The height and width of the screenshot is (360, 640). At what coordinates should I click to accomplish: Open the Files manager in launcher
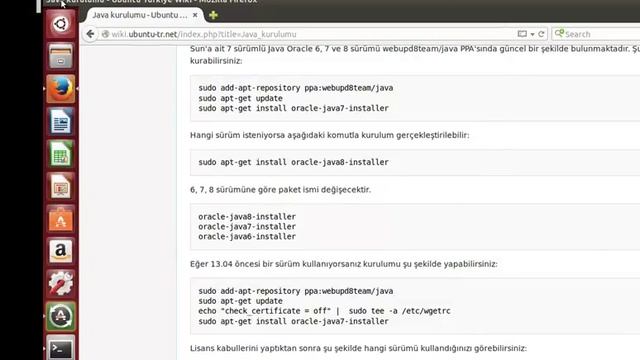tap(60, 56)
